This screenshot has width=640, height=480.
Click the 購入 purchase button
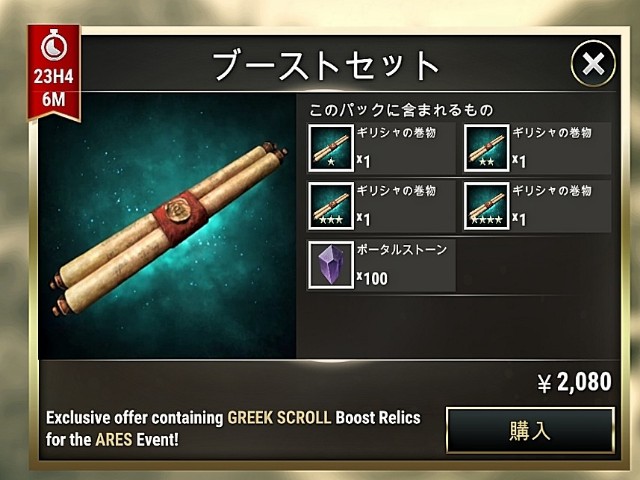[530, 430]
